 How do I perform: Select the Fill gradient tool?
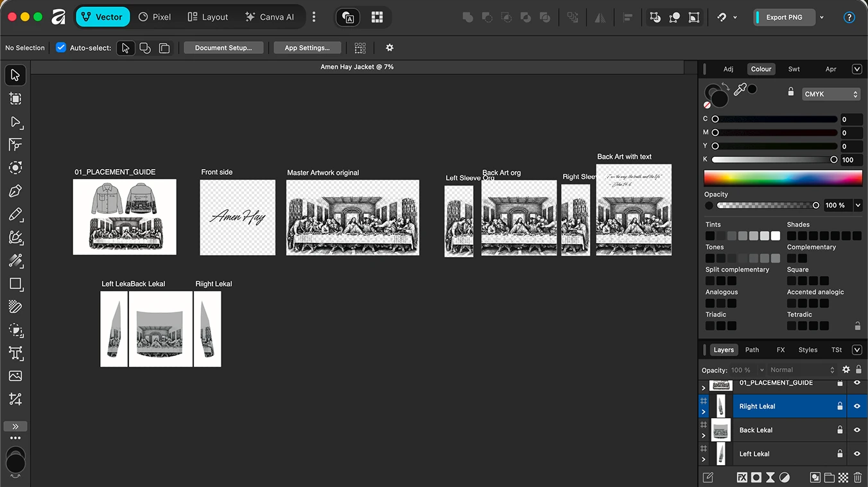[x=15, y=261]
